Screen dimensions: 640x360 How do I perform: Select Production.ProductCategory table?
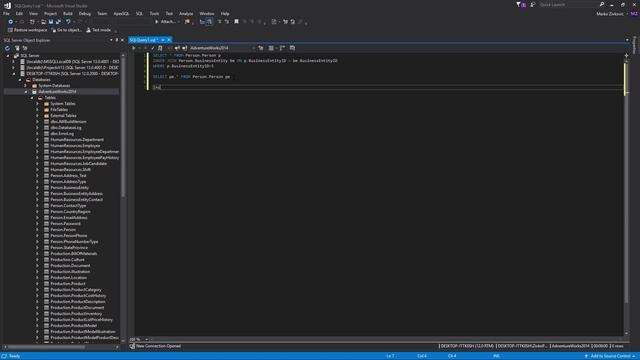coord(76,290)
